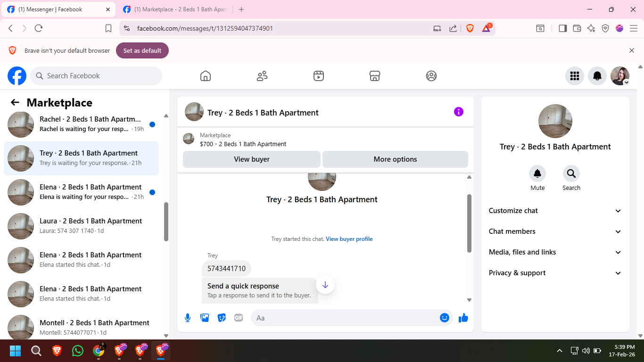Click Trey's message 5743441710
Viewport: 644px width, 362px height.
[226, 269]
